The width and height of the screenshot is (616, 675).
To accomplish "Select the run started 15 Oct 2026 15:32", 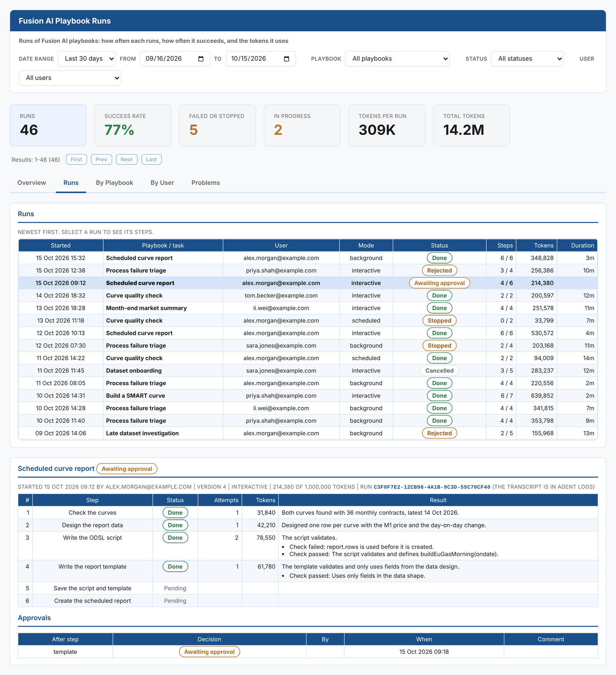I will tap(308, 258).
